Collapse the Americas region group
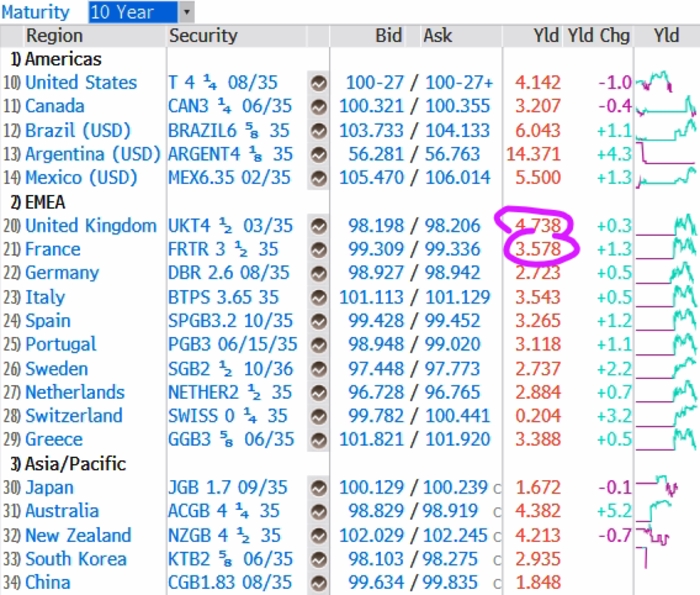Image resolution: width=700 pixels, height=595 pixels. coord(62,59)
